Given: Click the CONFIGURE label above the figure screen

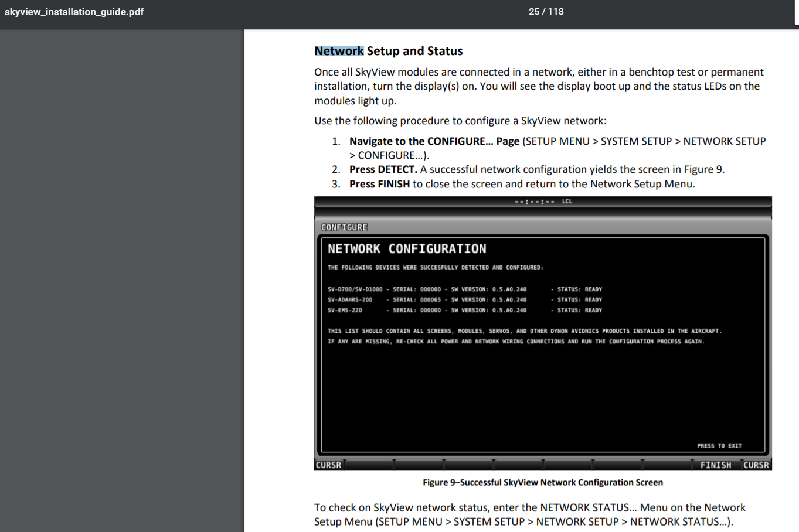Looking at the screenshot, I should tap(344, 227).
